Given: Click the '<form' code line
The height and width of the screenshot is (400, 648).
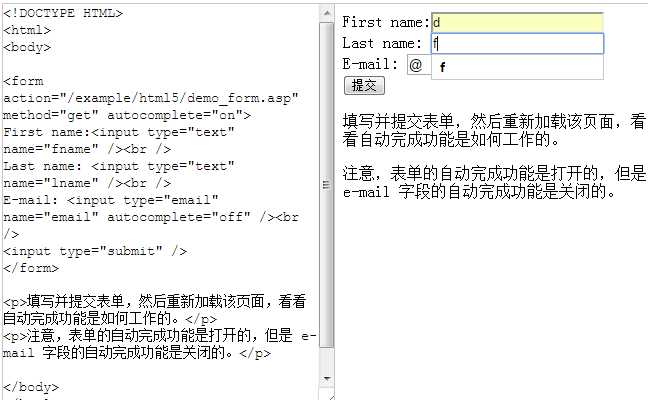Looking at the screenshot, I should [x=23, y=81].
